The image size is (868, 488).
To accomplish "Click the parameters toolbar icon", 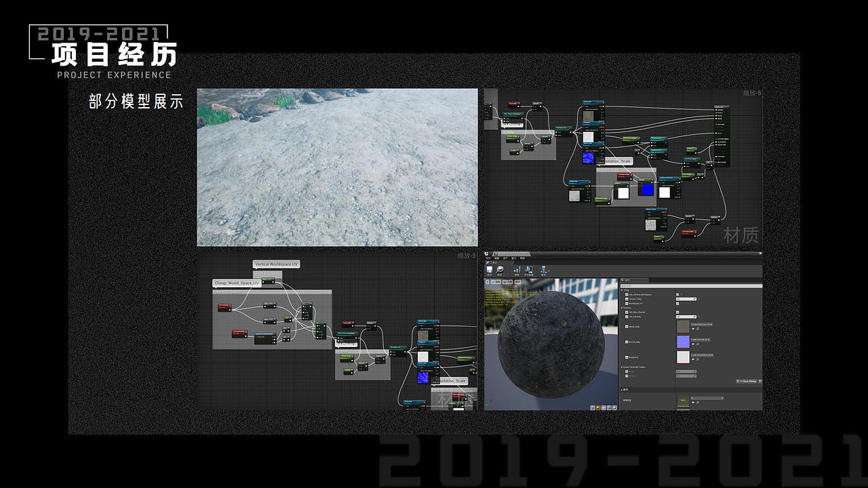I will [517, 270].
